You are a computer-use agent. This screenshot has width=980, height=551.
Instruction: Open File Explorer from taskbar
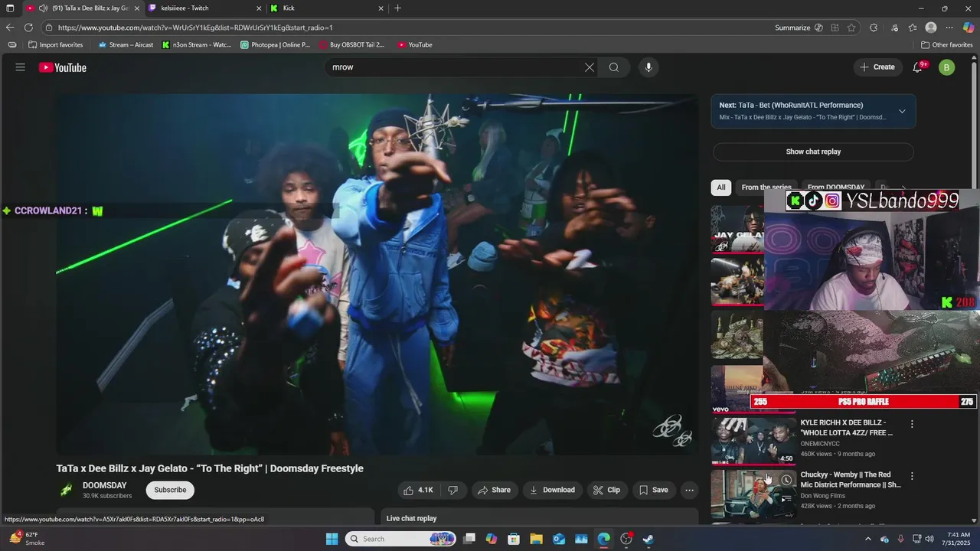point(536,539)
